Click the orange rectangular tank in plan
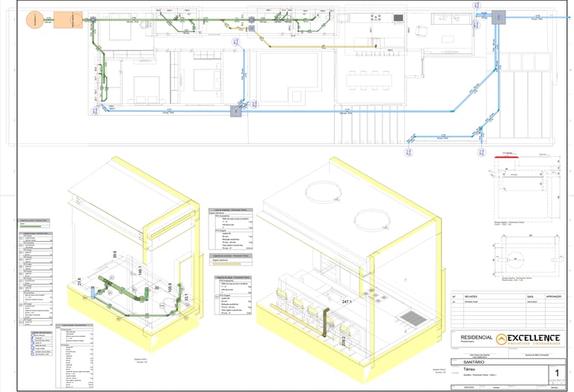 69,19
